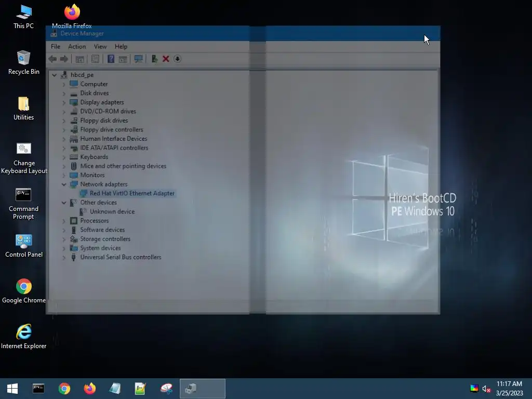Select the System devices row
This screenshot has width=532, height=399.
tap(100, 248)
